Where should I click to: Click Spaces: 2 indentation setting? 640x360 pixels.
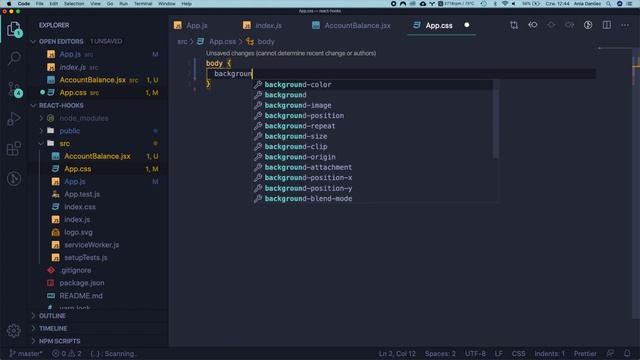tap(440, 353)
